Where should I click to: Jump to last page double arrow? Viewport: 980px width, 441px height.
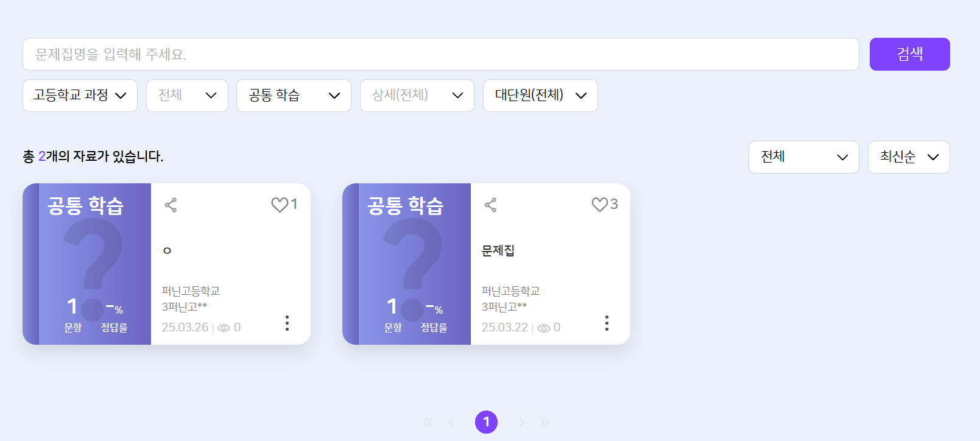545,422
